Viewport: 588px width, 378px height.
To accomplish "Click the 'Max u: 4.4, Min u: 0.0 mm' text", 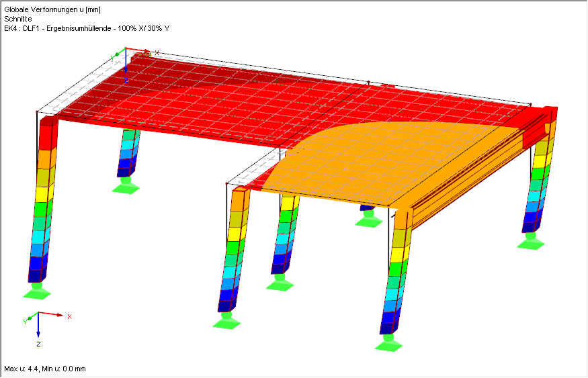I will click(45, 369).
